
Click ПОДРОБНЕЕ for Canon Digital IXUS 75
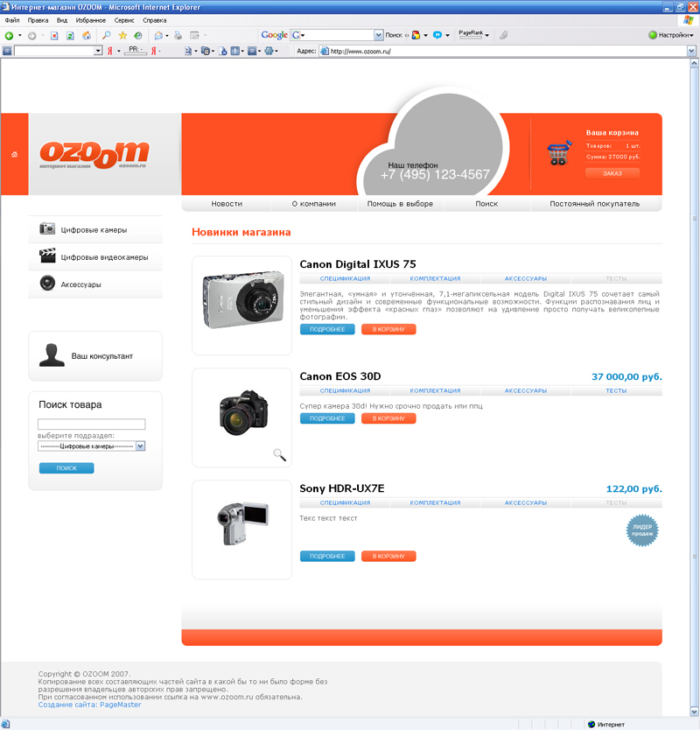327,329
